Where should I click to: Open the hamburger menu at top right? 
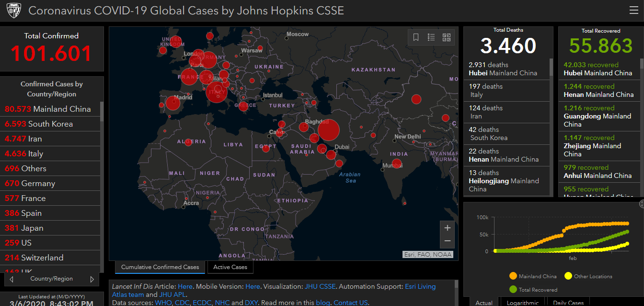633,10
